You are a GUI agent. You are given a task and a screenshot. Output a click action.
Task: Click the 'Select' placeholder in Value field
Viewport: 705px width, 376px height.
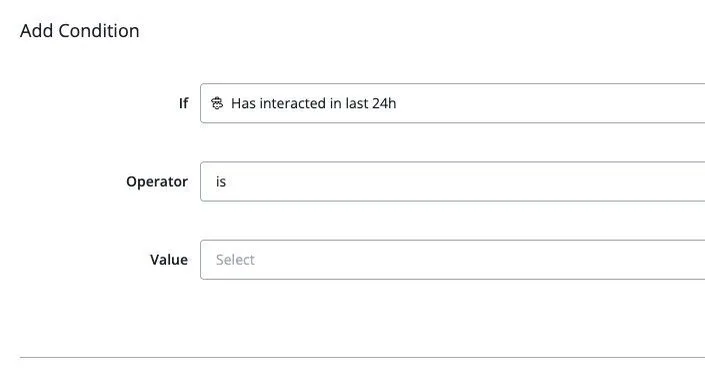pos(235,260)
